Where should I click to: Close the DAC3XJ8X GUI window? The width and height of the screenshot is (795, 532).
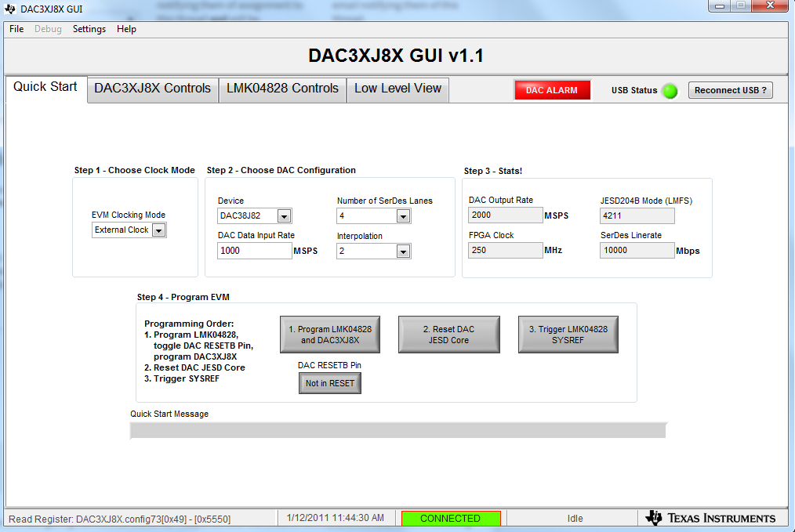click(x=770, y=5)
